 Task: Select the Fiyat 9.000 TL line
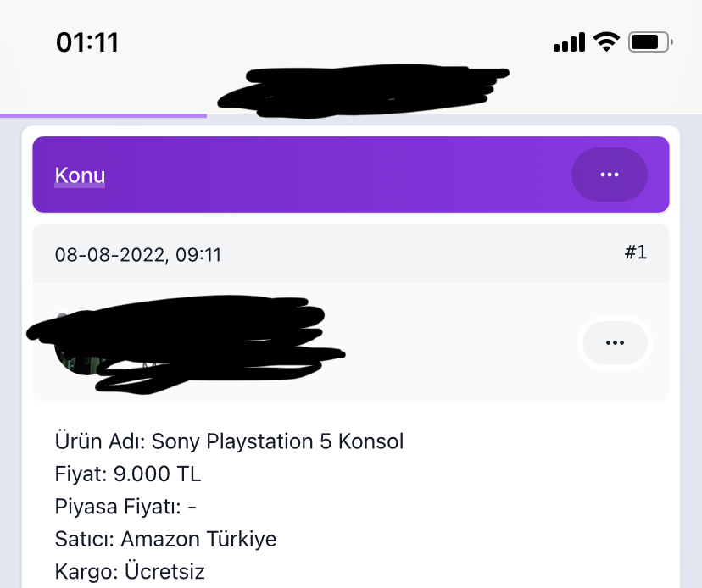click(x=128, y=474)
